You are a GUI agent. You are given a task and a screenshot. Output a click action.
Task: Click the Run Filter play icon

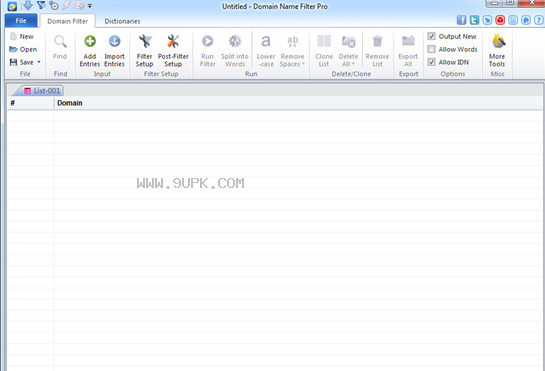coord(208,41)
